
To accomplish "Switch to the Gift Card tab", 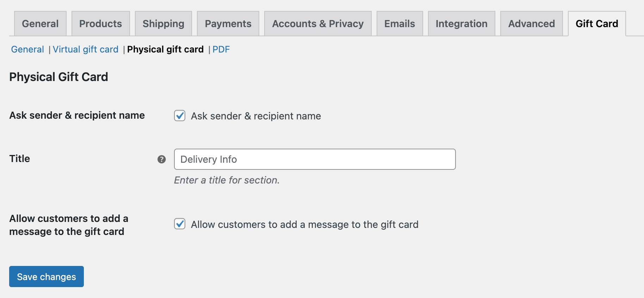I will pos(596,23).
